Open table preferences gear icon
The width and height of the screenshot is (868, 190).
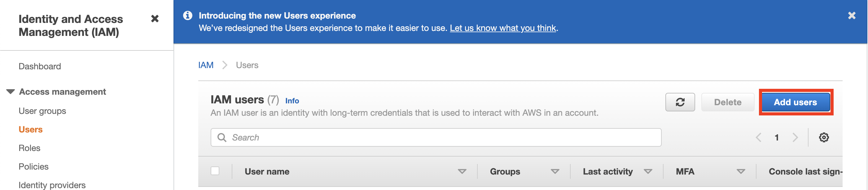tap(823, 137)
